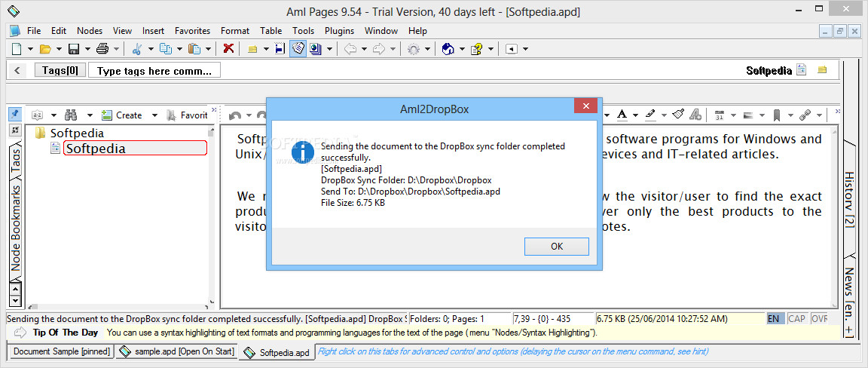Image resolution: width=868 pixels, height=368 pixels.
Task: Open the Plugins menu
Action: [339, 30]
